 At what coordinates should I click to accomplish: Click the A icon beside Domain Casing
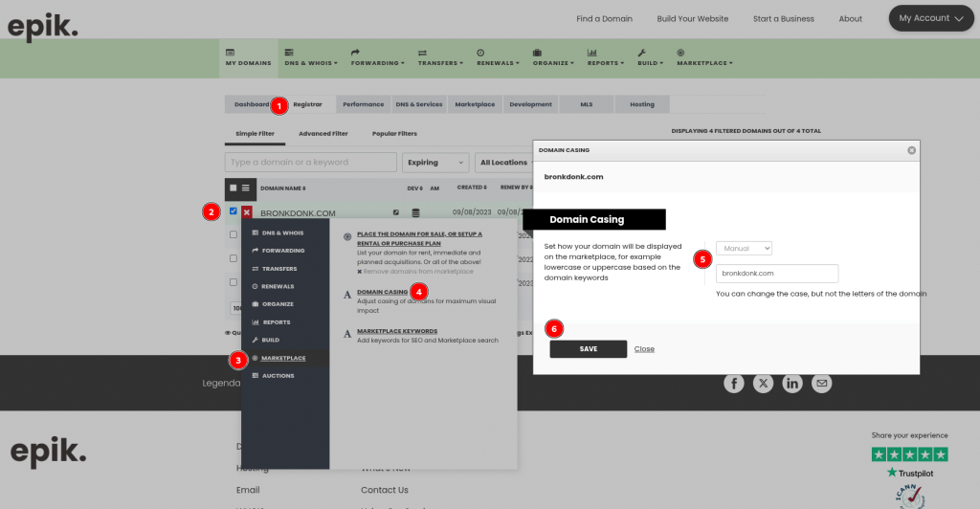347,295
